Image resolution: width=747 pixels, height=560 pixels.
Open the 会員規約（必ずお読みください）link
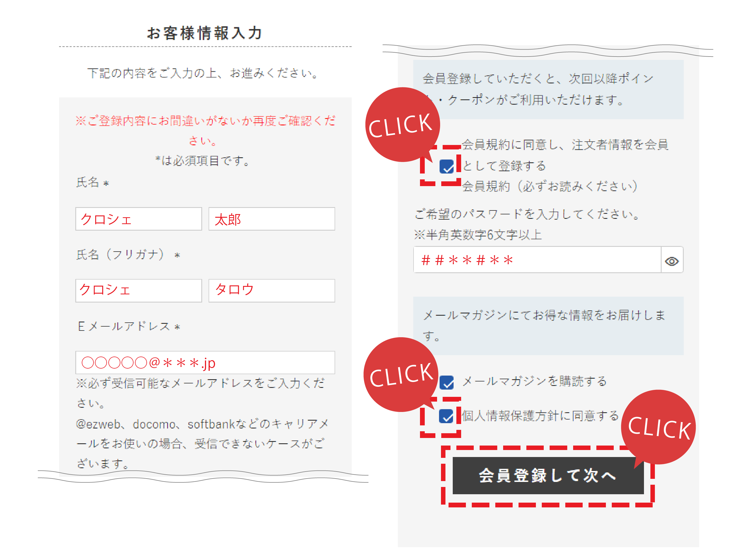coord(549,186)
